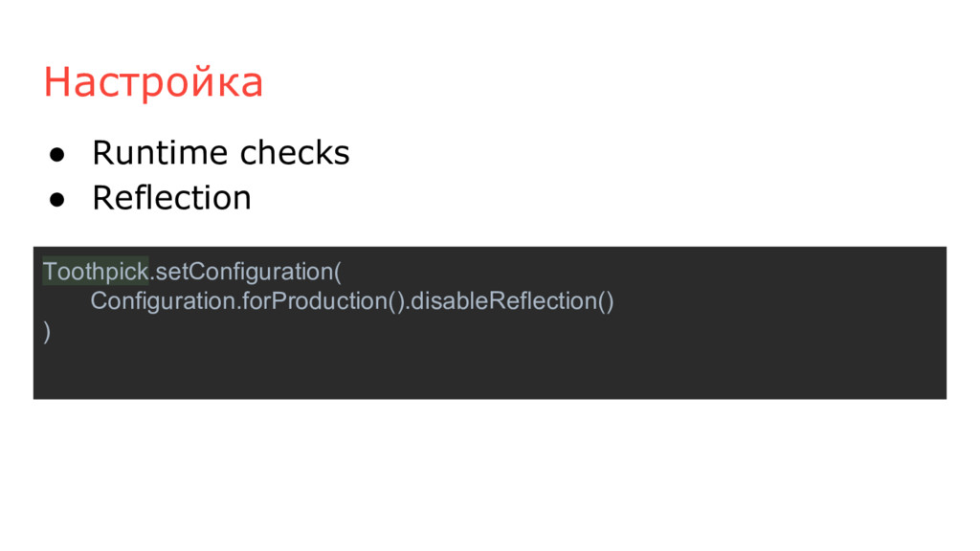Image resolution: width=980 pixels, height=551 pixels.
Task: Click the highlighted "Toothpick" identifier
Action: click(96, 271)
